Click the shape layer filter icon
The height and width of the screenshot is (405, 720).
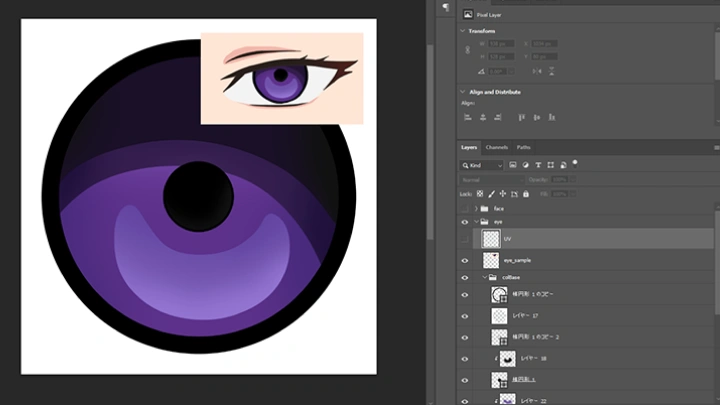point(552,165)
